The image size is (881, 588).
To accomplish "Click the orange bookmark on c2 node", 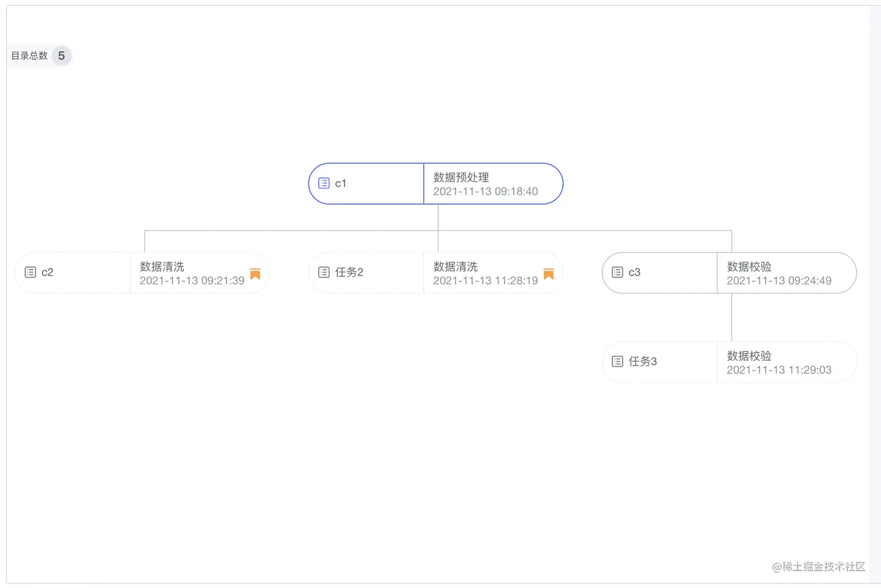I will (255, 274).
